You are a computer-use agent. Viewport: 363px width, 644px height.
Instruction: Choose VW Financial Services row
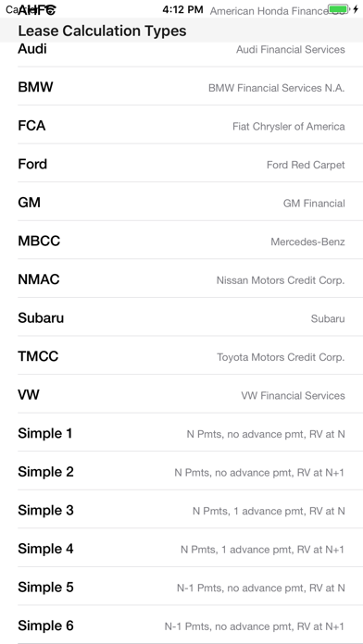[x=181, y=394]
